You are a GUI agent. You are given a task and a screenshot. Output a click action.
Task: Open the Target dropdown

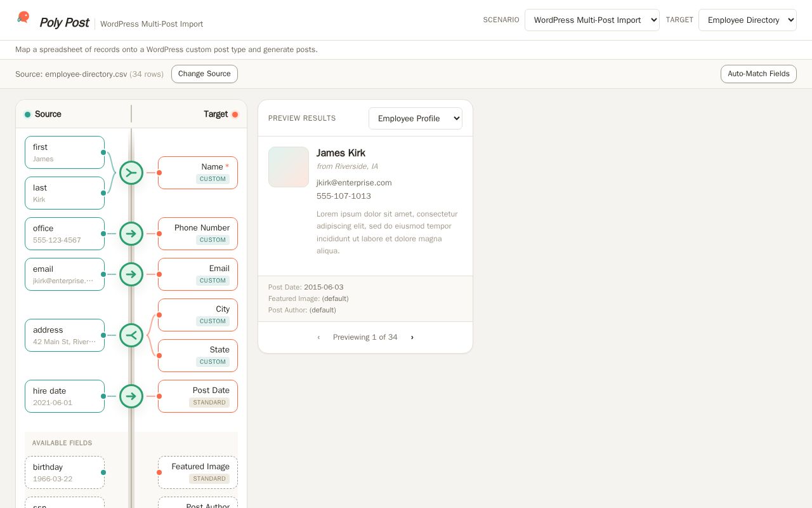coord(747,20)
